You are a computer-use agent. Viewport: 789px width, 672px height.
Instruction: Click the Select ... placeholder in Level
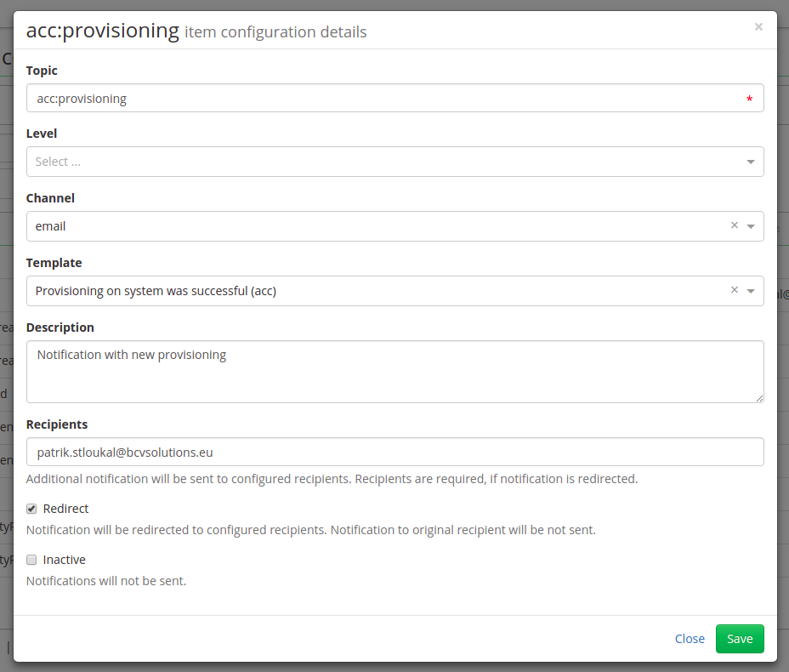point(58,162)
